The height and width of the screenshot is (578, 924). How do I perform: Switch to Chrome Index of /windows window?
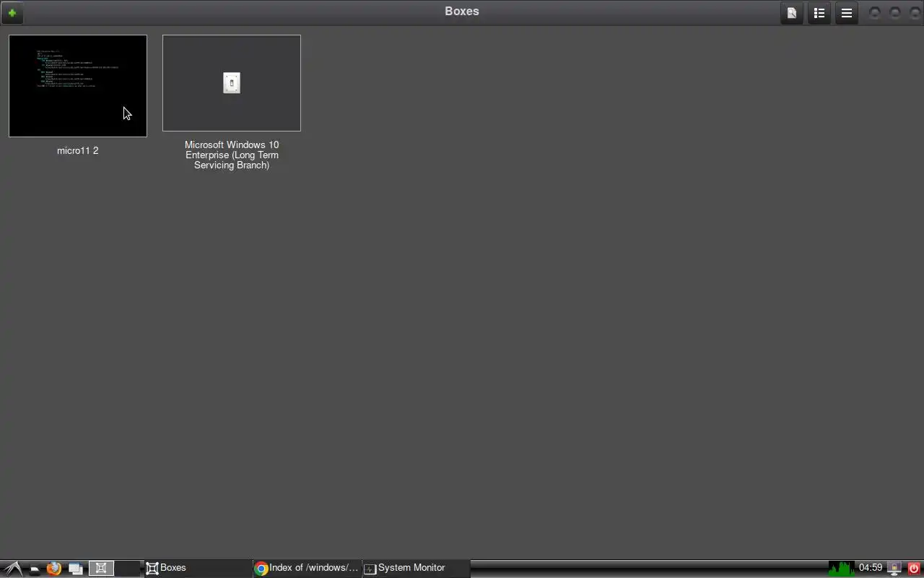pos(307,568)
